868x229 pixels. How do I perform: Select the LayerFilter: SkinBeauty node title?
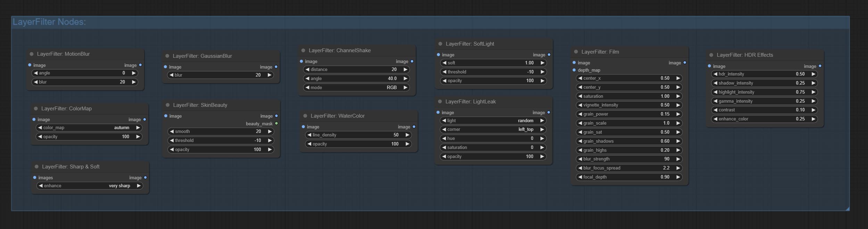[200, 105]
